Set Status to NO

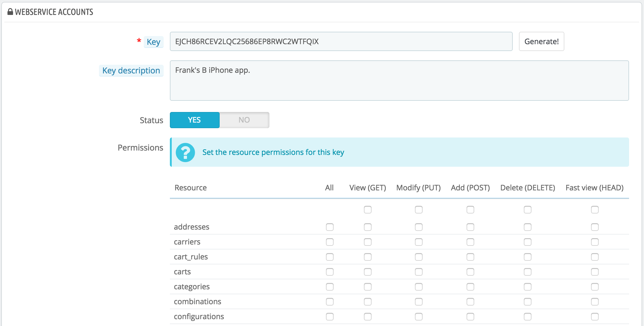point(244,120)
